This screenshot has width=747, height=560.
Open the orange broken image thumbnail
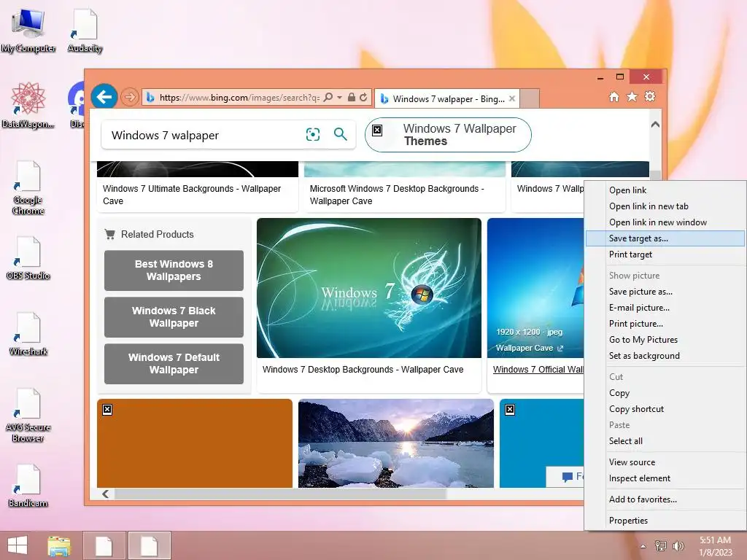[194, 443]
